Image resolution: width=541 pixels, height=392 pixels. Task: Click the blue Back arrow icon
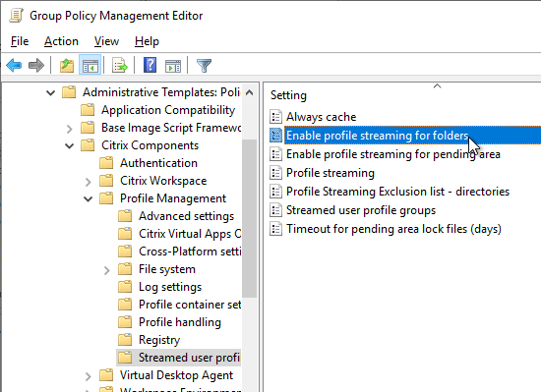click(x=14, y=65)
